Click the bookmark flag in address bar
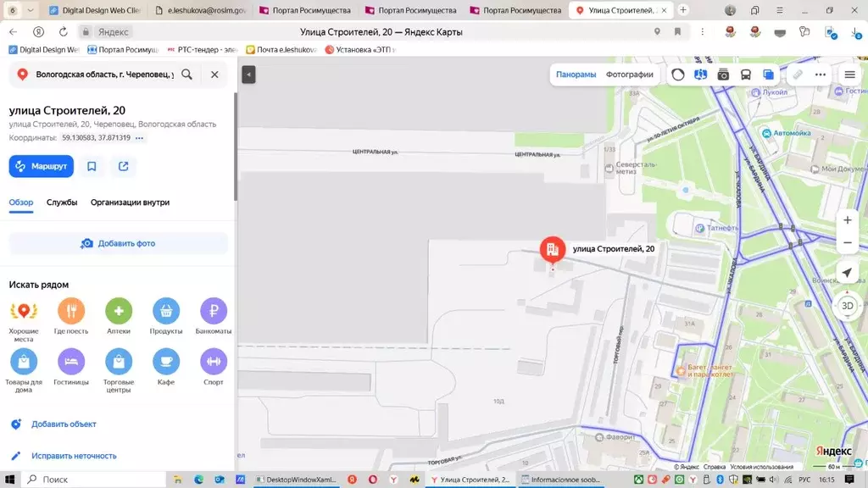This screenshot has width=868, height=488. [x=677, y=32]
